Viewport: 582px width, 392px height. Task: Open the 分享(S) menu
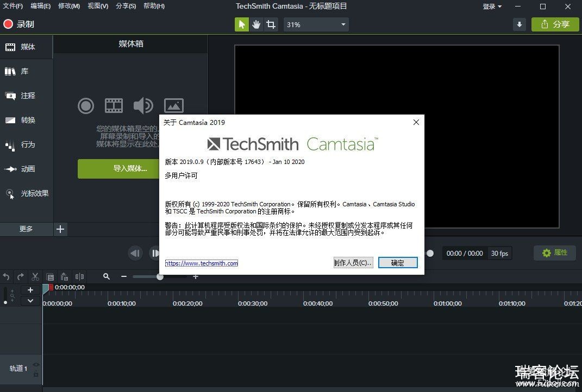tap(126, 6)
